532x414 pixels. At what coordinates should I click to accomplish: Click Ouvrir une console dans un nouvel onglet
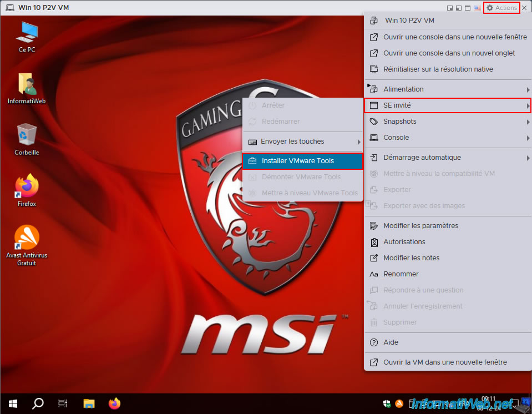click(x=448, y=53)
